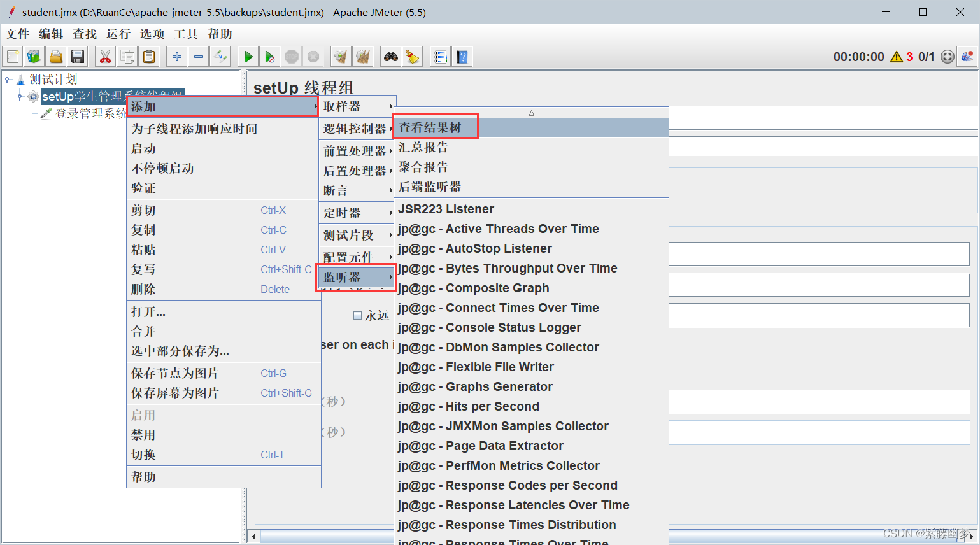Collapse the setUp thread group node toggle

tap(20, 97)
